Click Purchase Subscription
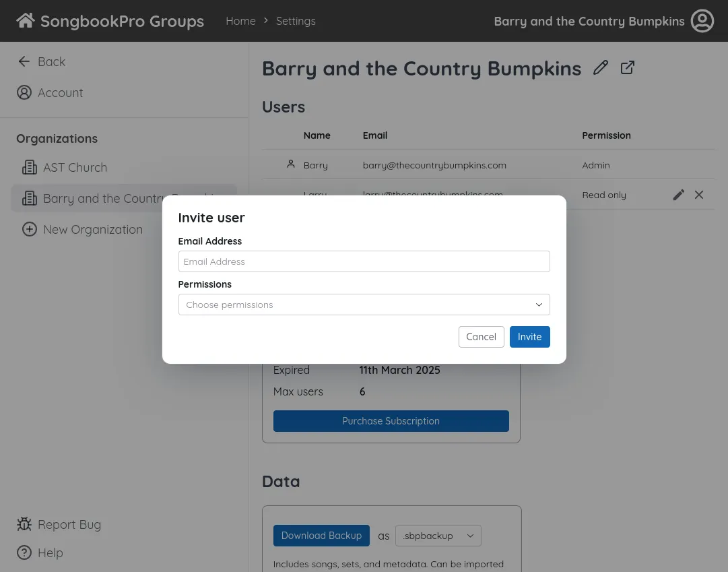The height and width of the screenshot is (572, 728). [391, 420]
